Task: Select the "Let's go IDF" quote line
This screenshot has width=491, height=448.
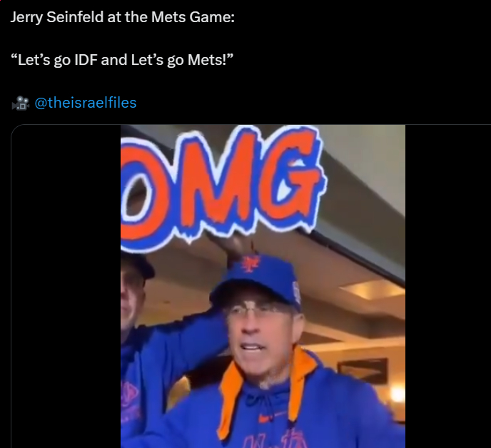Action: pyautogui.click(x=122, y=60)
